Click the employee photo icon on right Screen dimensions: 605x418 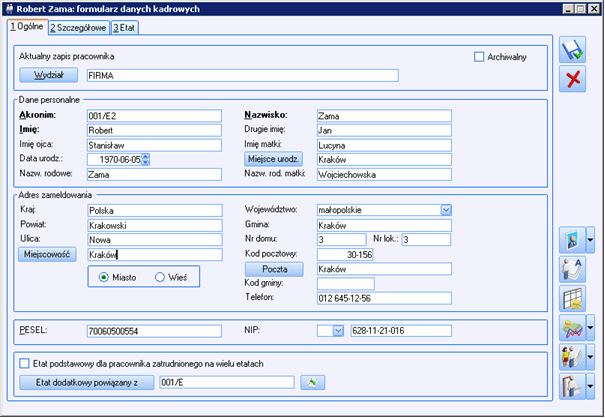click(570, 241)
